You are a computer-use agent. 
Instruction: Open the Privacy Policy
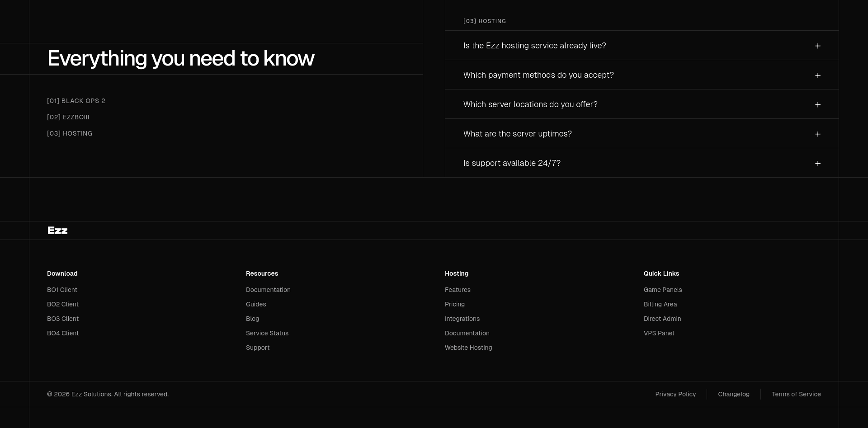675,394
